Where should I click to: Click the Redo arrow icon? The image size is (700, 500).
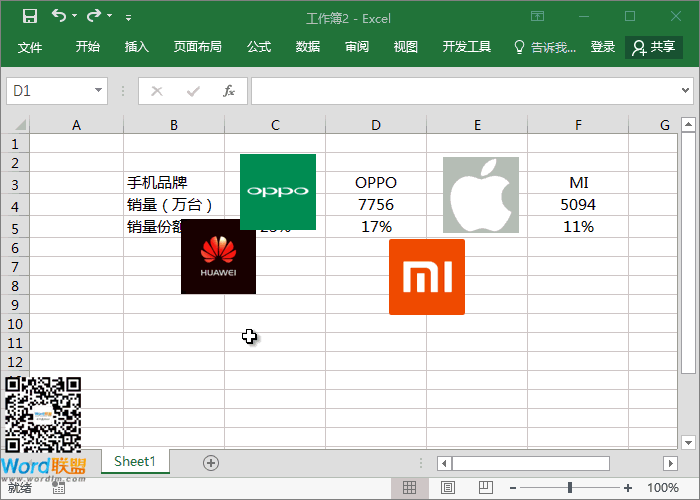(94, 16)
